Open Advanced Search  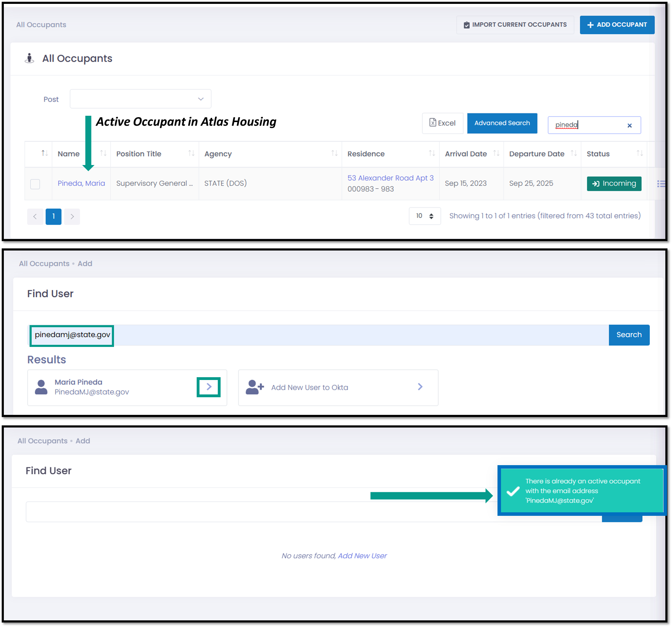tap(502, 123)
